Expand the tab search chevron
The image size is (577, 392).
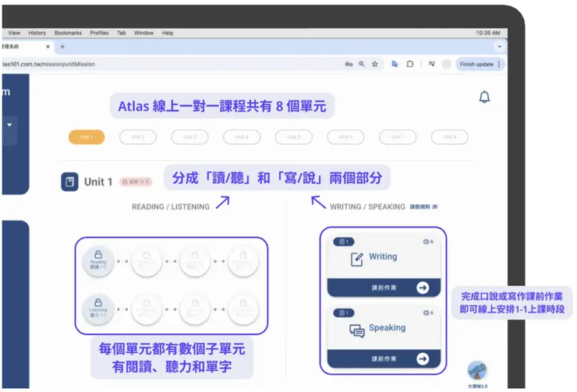(x=499, y=47)
